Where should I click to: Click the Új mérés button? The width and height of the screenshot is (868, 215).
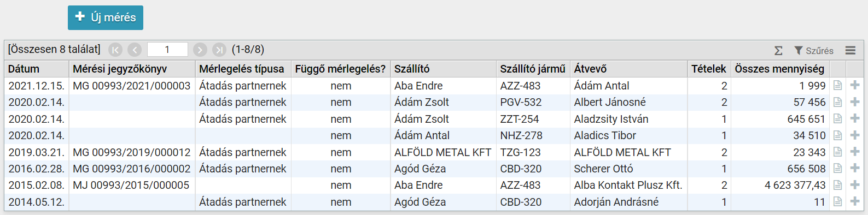106,17
